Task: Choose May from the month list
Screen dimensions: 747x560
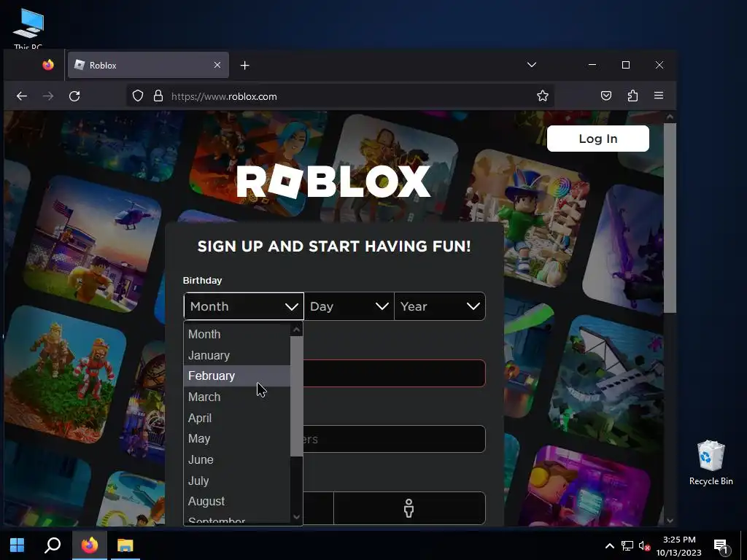Action: (x=237, y=438)
